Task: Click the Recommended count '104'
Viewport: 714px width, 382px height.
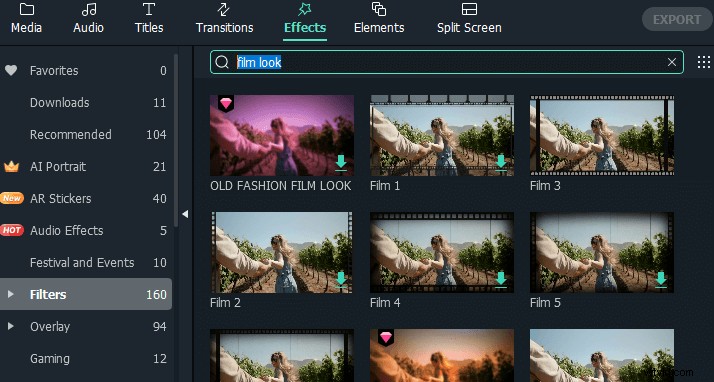Action: coord(156,135)
